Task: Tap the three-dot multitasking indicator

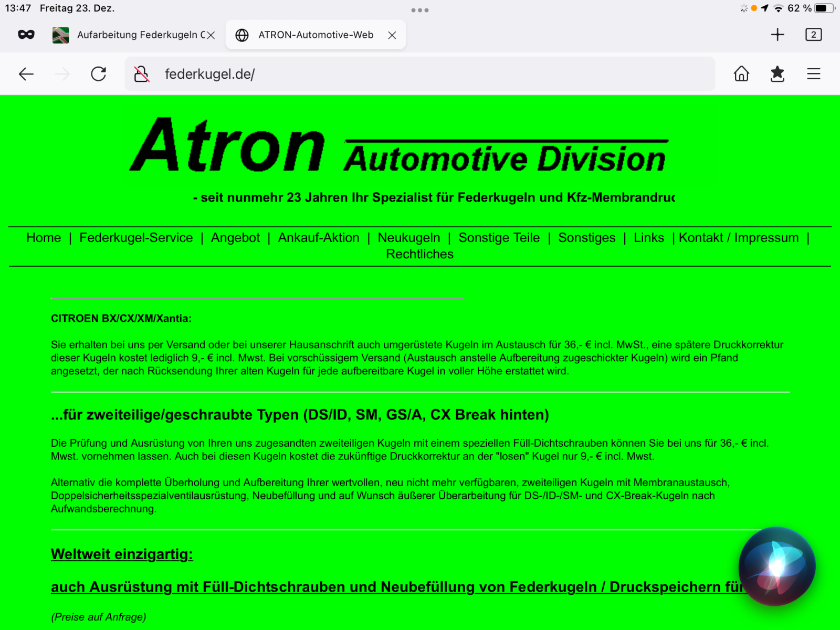Action: click(x=420, y=10)
